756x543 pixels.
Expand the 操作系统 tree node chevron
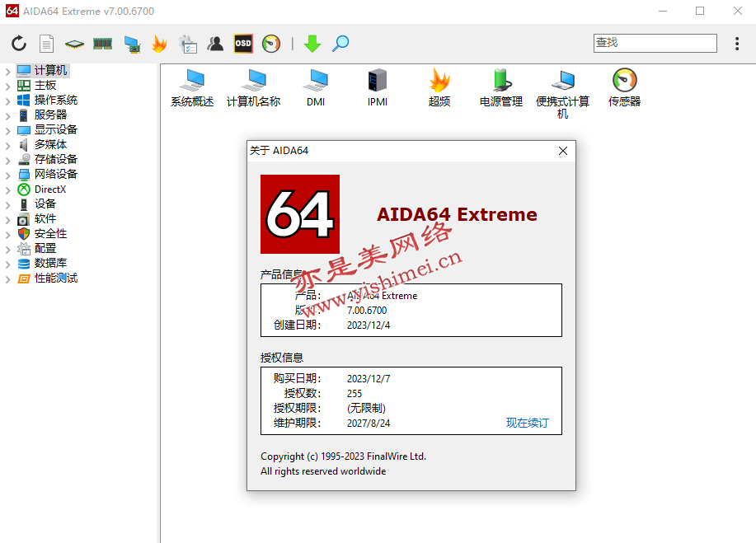[x=7, y=101]
